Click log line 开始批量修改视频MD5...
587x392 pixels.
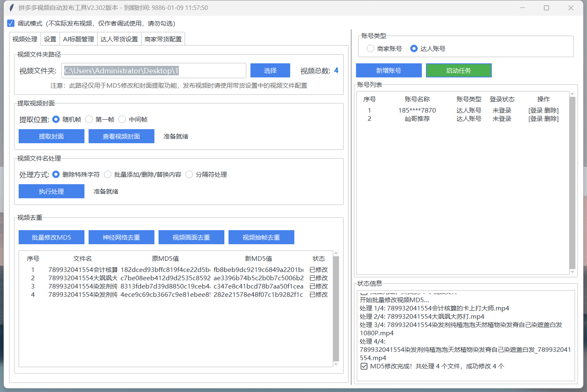[x=394, y=300]
